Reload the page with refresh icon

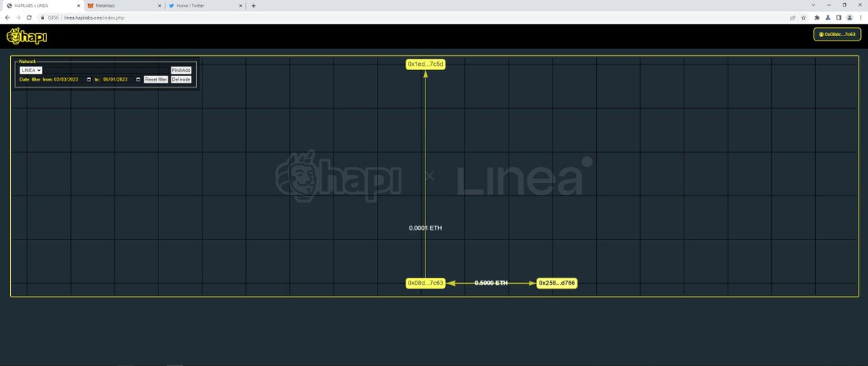point(29,17)
